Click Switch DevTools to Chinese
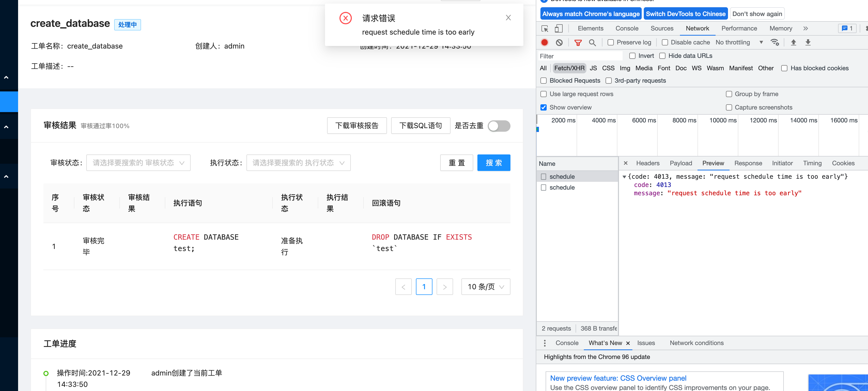 (685, 14)
